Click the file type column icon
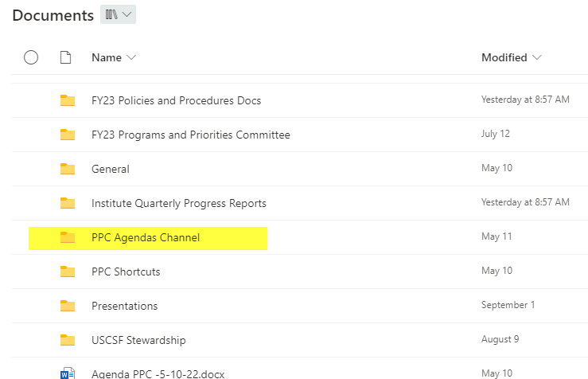This screenshot has height=379, width=588. click(65, 57)
